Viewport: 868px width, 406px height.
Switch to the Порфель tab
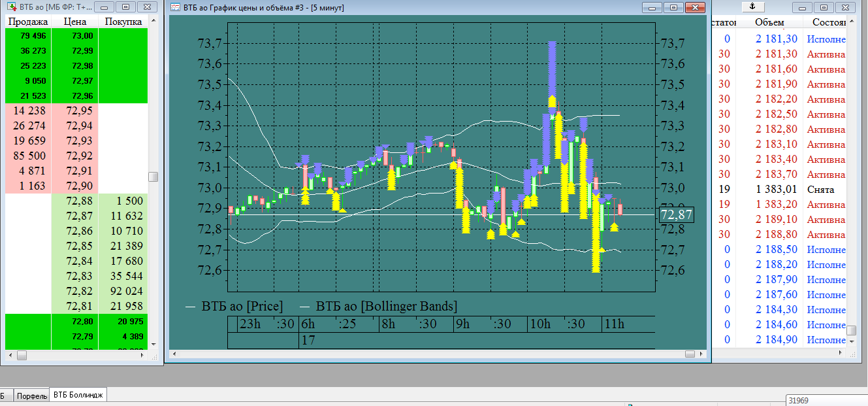pyautogui.click(x=32, y=396)
